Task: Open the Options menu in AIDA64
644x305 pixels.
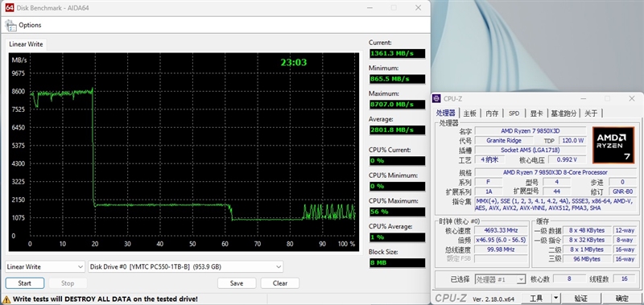Action: click(x=30, y=25)
